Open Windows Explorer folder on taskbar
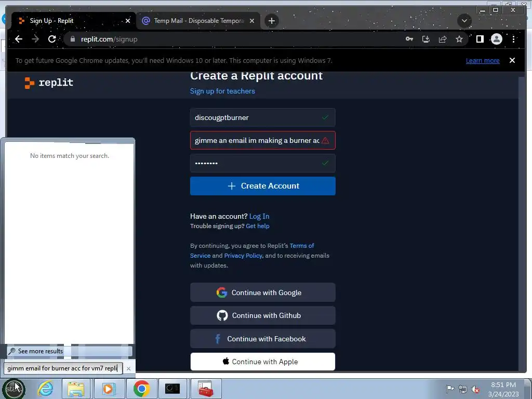The image size is (532, 399). (x=76, y=389)
